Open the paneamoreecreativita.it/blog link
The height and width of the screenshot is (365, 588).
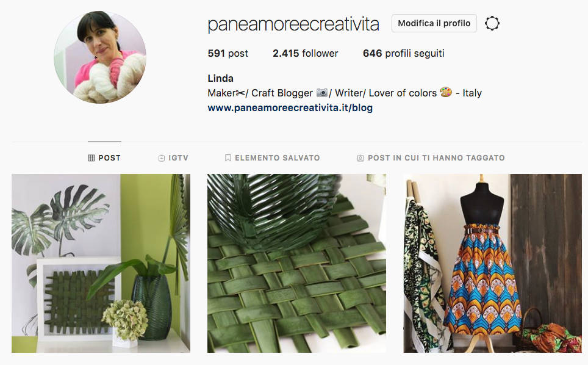coord(290,108)
